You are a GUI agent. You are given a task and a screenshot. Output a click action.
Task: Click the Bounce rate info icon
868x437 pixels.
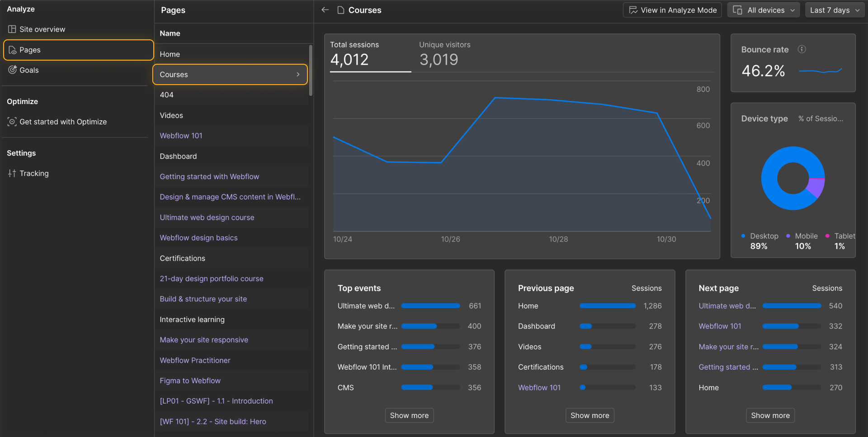802,49
